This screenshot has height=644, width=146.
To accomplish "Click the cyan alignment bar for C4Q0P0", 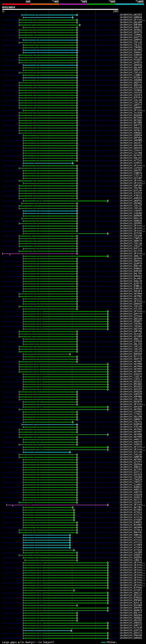I will [50, 211].
